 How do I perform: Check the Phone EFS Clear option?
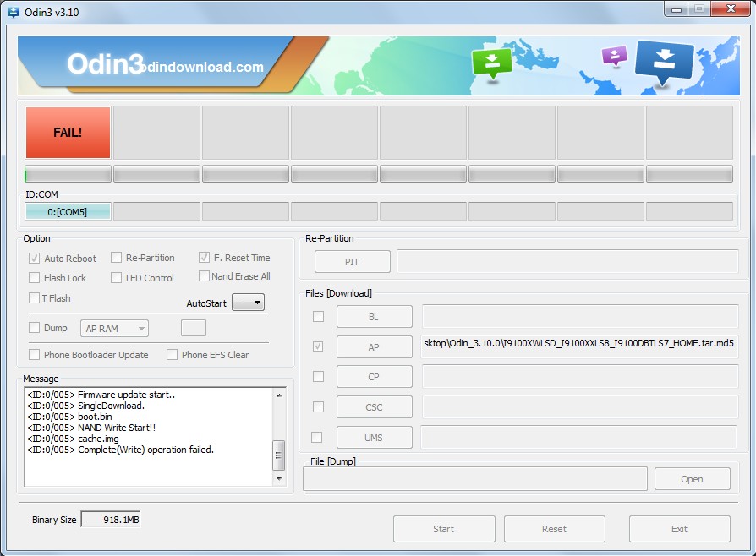pyautogui.click(x=172, y=355)
